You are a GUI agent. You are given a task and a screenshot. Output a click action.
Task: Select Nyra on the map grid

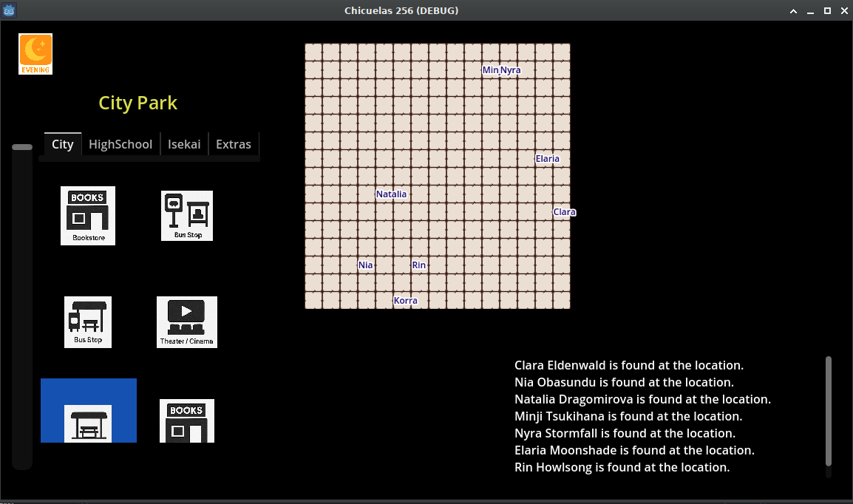[510, 69]
